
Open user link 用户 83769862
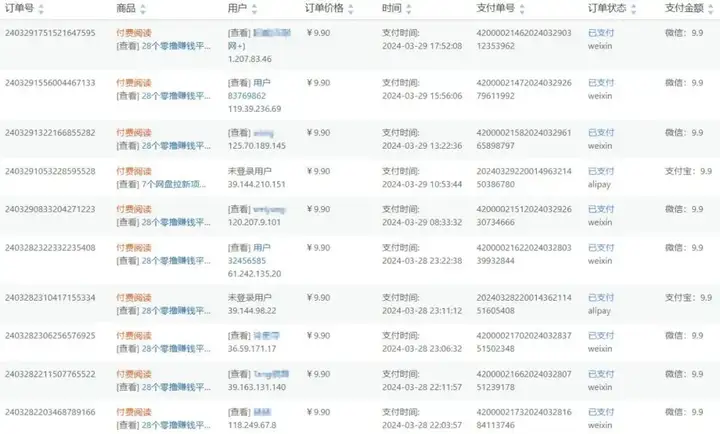[x=250, y=89]
